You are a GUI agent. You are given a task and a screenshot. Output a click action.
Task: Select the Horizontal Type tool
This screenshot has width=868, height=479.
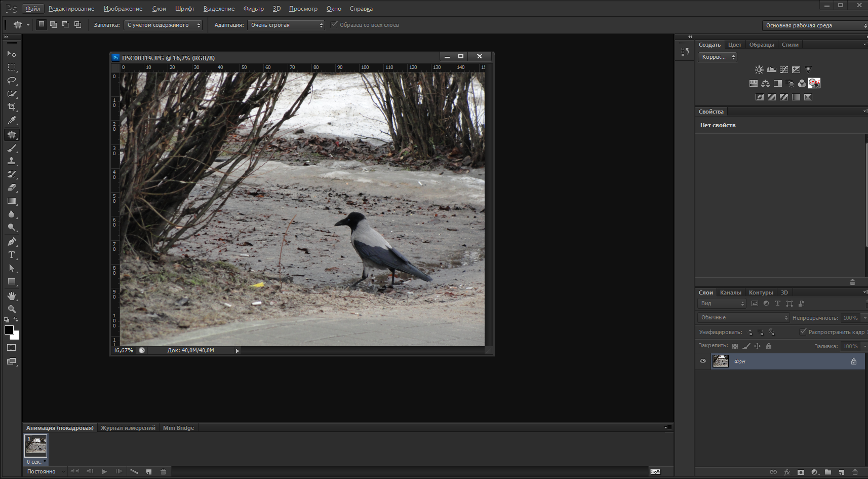point(12,255)
